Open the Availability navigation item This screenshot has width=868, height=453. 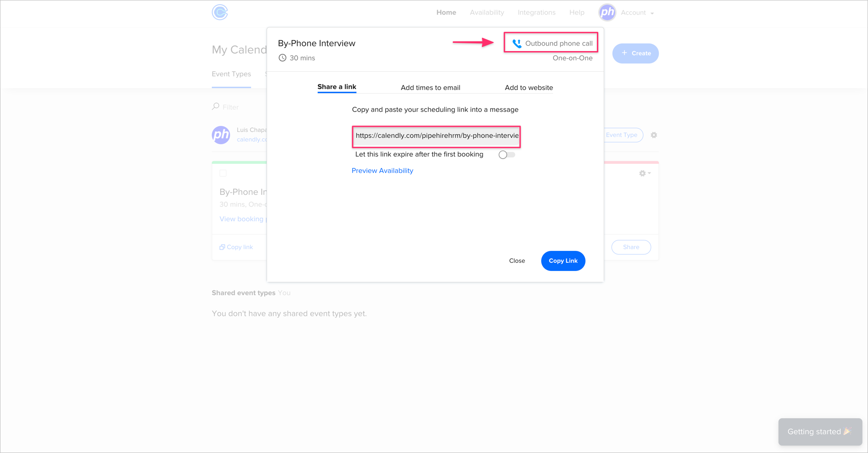487,12
